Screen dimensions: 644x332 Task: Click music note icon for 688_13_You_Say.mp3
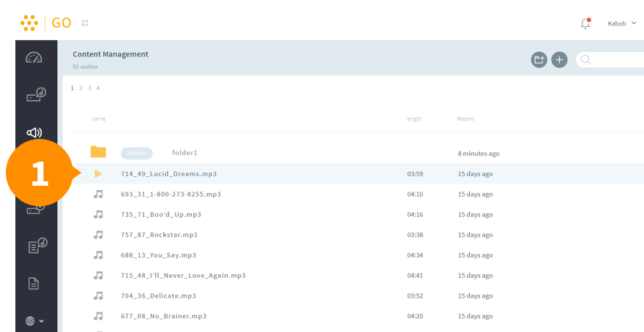click(x=98, y=254)
